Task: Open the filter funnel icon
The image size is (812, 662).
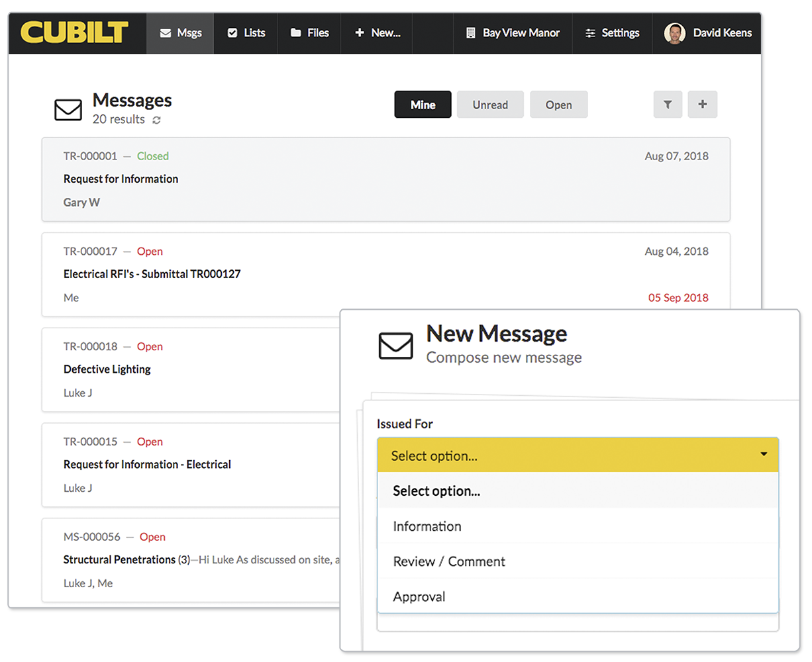Action: tap(668, 104)
